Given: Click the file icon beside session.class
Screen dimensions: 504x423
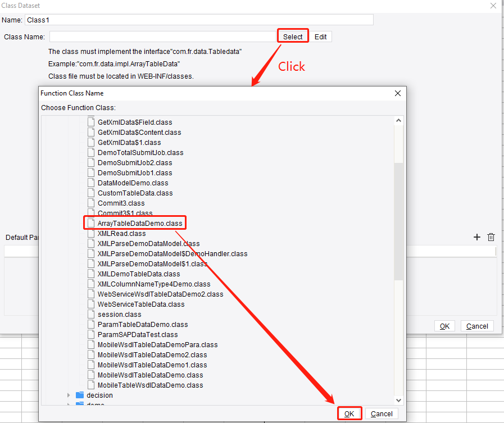Looking at the screenshot, I should pyautogui.click(x=91, y=314).
